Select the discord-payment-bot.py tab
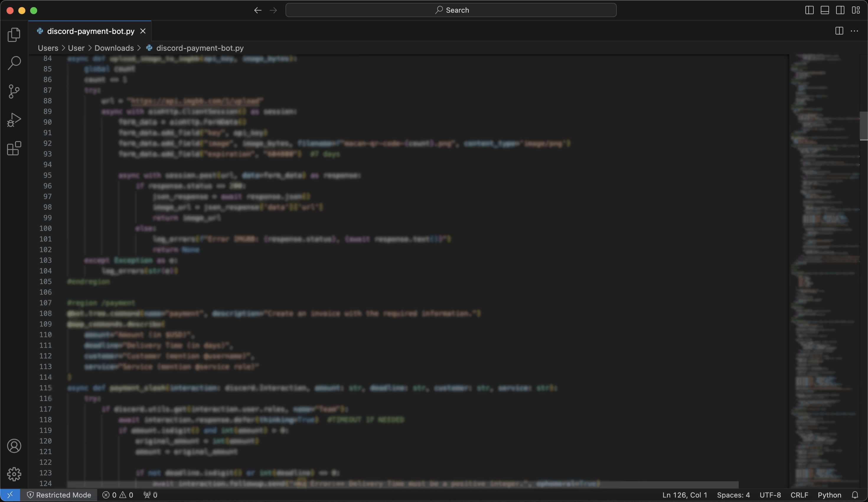 (90, 31)
